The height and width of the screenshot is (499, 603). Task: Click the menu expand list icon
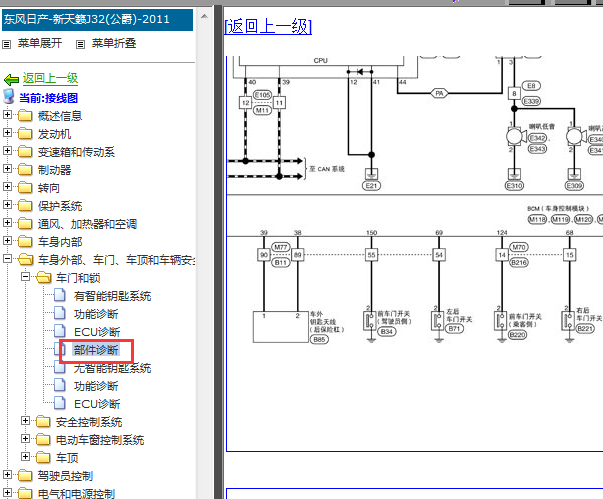pos(7,45)
